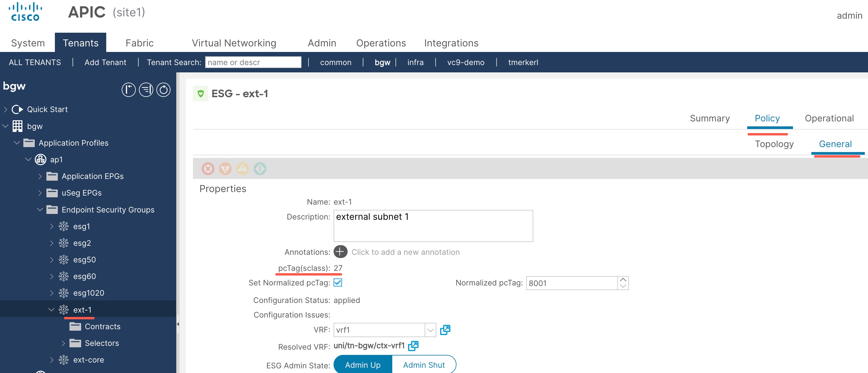The image size is (868, 373).
Task: Click the Endpoint Security Groups folder icon
Action: (x=52, y=210)
